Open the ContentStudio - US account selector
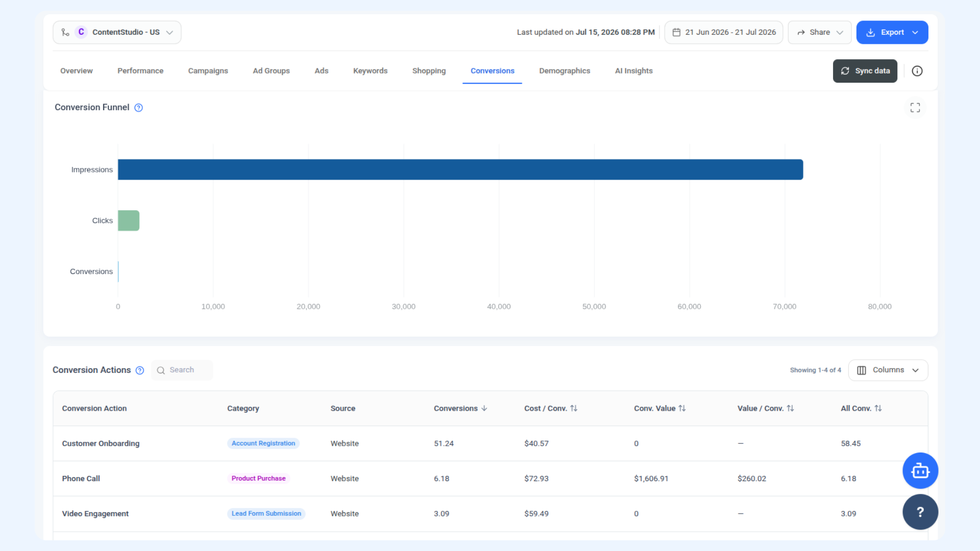The height and width of the screenshot is (551, 980). coord(117,32)
